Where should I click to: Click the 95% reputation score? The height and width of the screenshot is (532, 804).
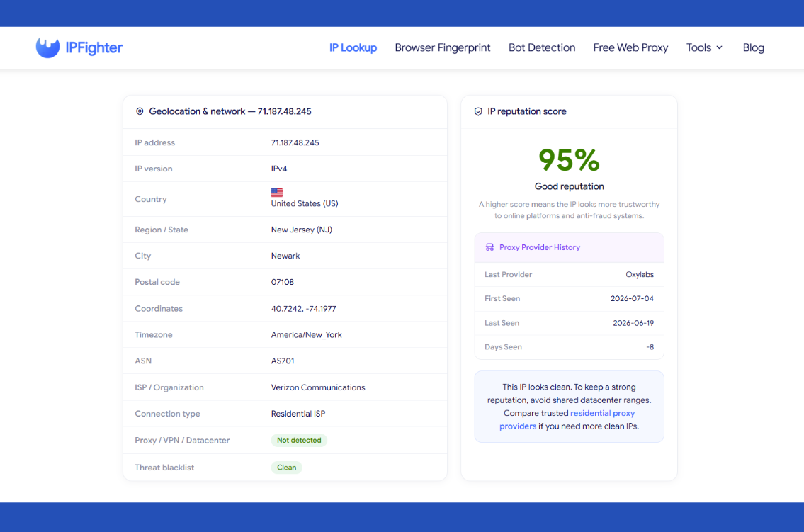569,160
